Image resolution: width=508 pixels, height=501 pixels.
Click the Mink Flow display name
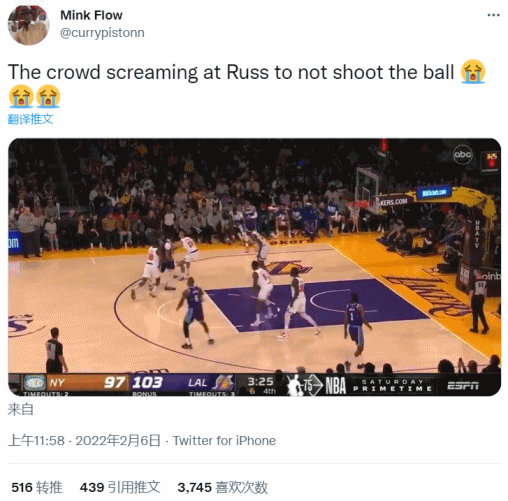tap(91, 15)
